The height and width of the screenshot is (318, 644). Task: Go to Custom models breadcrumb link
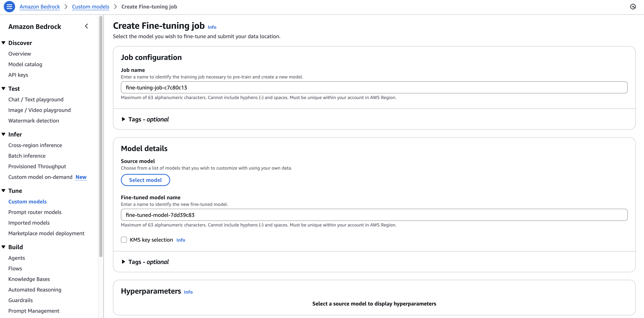90,7
